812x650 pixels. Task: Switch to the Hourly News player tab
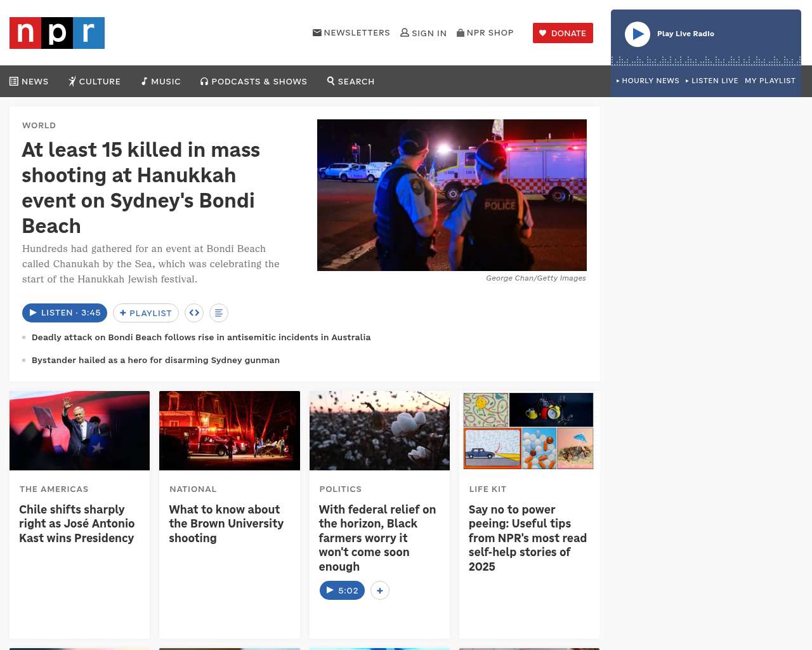(x=648, y=81)
